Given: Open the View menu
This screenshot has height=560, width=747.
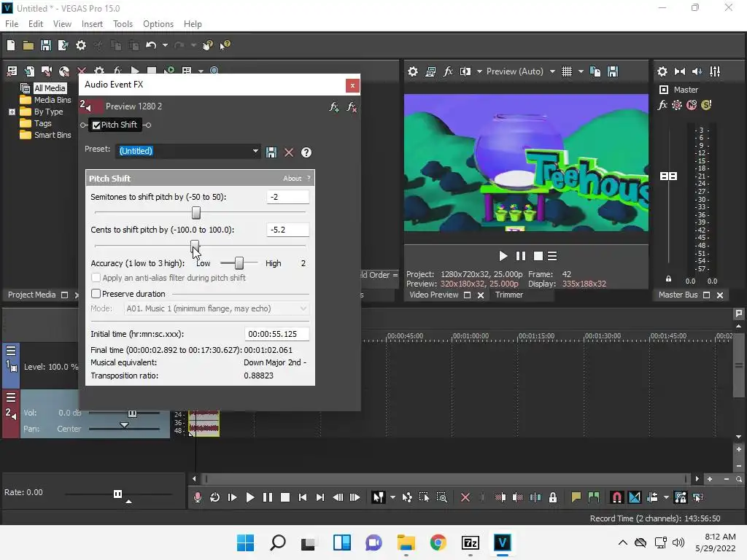Looking at the screenshot, I should pyautogui.click(x=62, y=24).
